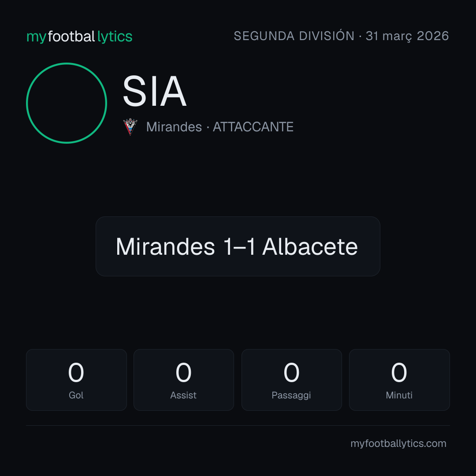
Task: Click the Gol value zero
Action: (x=76, y=372)
